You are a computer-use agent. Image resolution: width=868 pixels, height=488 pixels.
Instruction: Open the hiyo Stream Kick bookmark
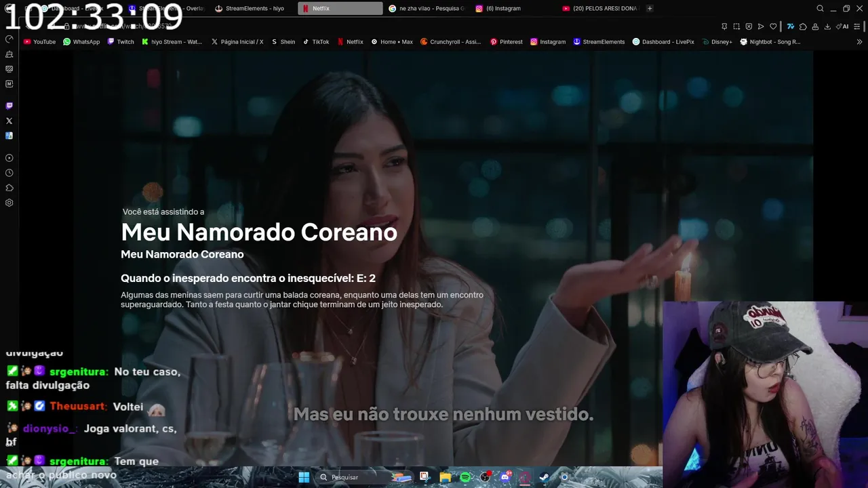[x=172, y=41]
